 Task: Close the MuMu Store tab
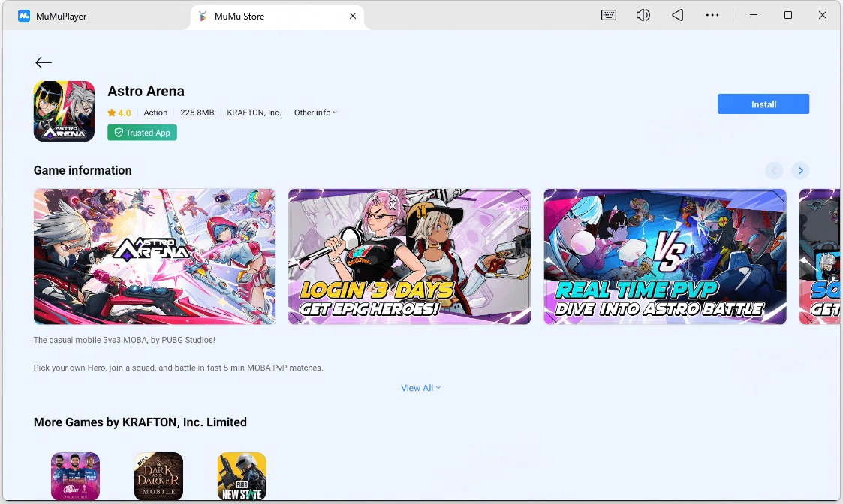point(353,16)
